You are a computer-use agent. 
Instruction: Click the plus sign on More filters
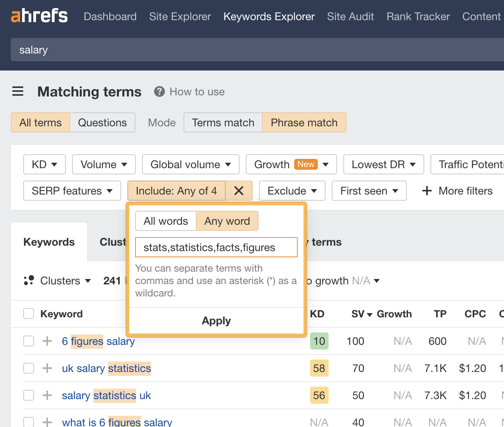pyautogui.click(x=426, y=191)
